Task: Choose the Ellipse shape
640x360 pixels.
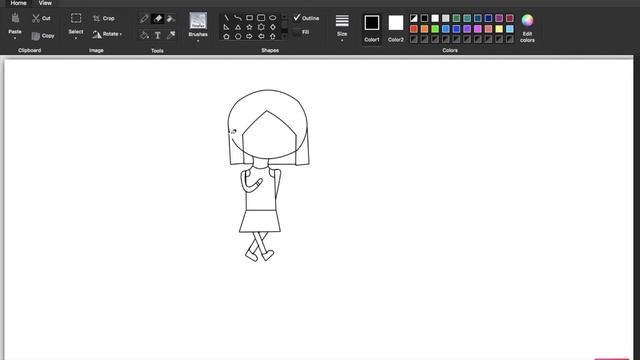Action: point(273,18)
